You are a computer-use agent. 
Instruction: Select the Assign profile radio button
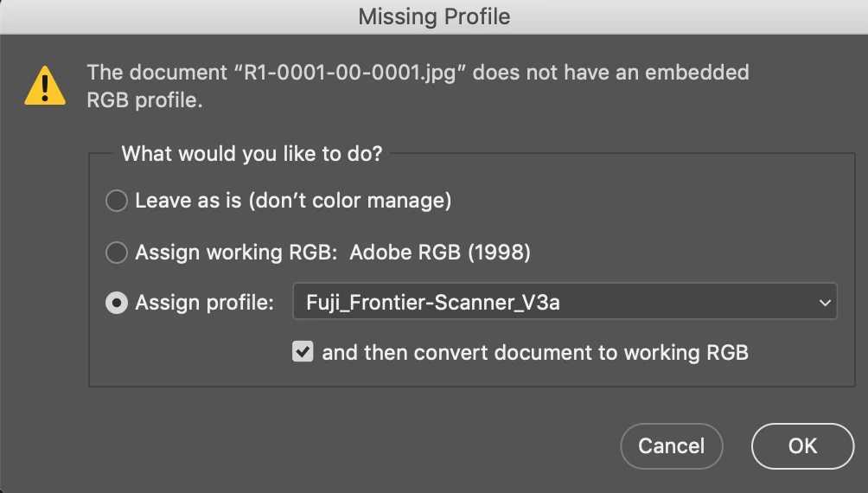pos(116,304)
